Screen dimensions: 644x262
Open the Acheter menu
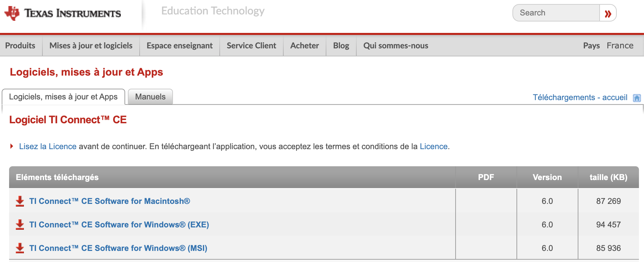coord(305,46)
